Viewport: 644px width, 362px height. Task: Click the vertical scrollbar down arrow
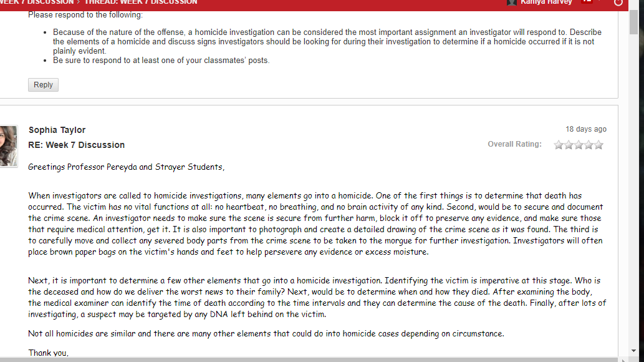pos(633,351)
